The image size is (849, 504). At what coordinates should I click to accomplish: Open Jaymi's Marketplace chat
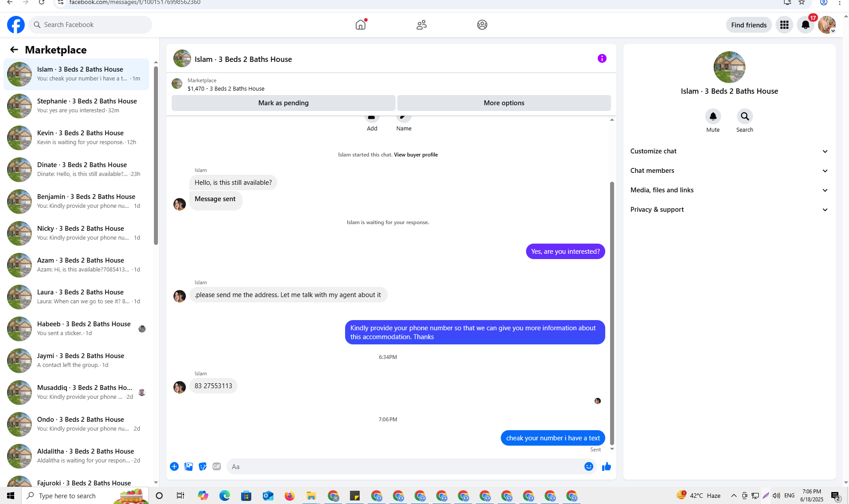pos(77,361)
